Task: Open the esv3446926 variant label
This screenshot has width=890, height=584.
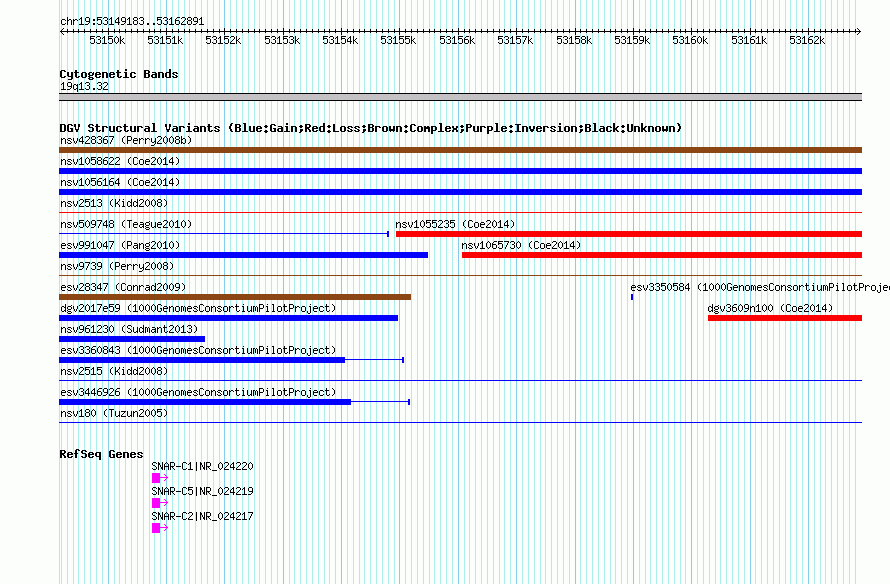Action: pos(198,392)
